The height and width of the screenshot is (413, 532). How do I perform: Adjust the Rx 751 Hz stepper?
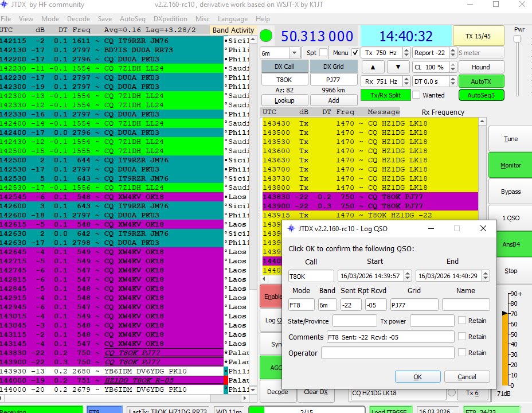tap(406, 81)
